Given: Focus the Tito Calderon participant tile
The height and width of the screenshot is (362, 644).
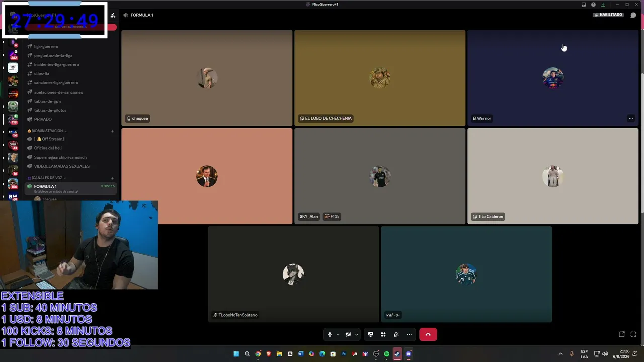Looking at the screenshot, I should click(553, 176).
